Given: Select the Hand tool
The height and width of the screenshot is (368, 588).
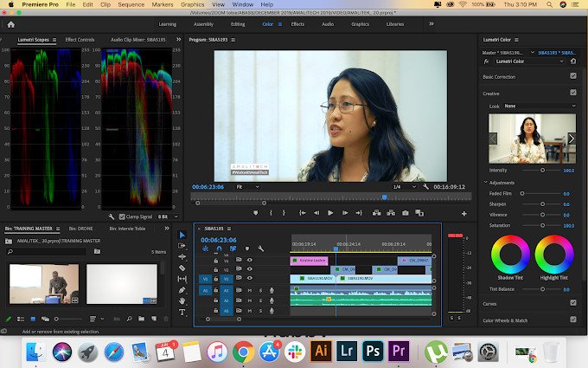Looking at the screenshot, I should (182, 300).
